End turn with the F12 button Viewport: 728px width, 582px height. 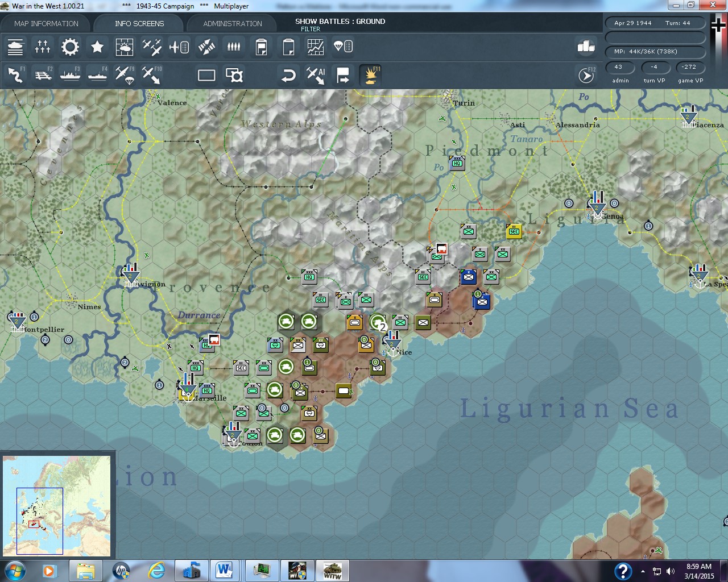click(x=586, y=75)
